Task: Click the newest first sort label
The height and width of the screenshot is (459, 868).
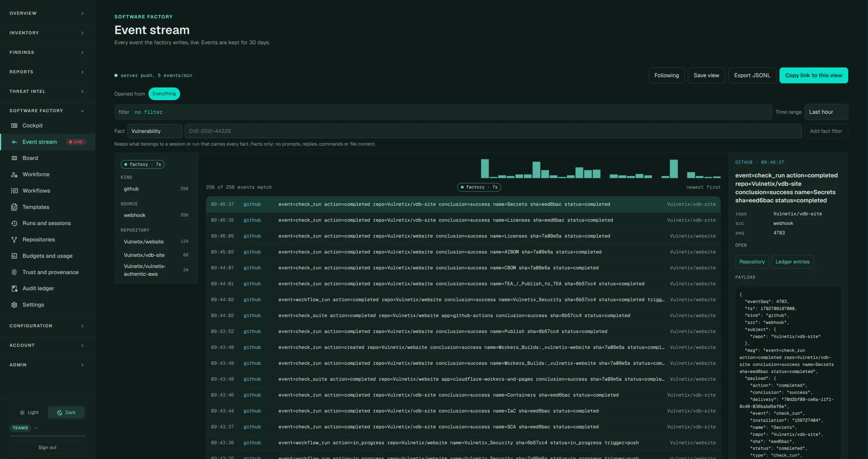Action: click(703, 187)
